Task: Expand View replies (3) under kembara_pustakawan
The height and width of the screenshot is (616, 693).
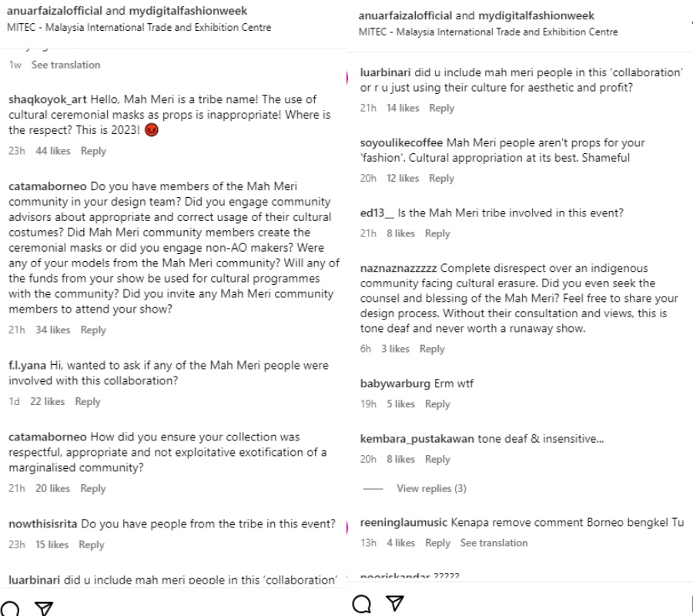Action: [x=430, y=488]
